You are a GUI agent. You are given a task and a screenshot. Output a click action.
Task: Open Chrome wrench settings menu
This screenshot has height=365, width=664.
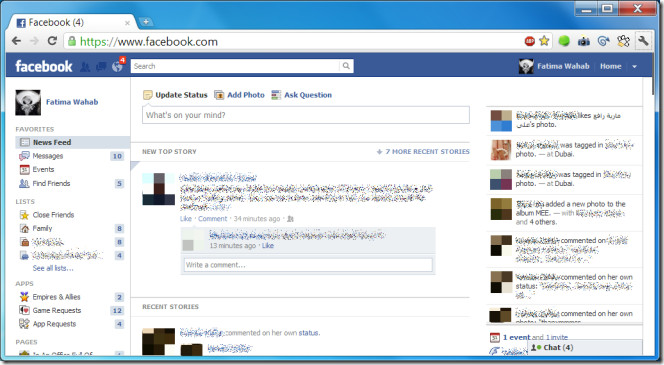click(x=643, y=41)
